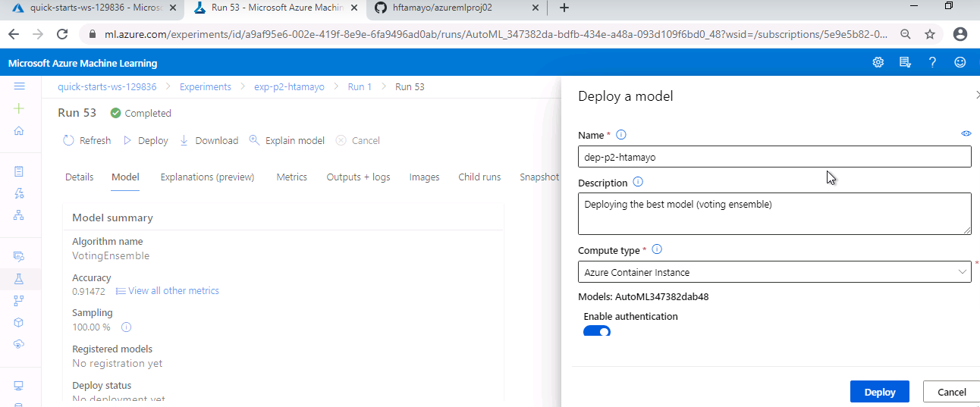Viewport: 980px width, 407px height.
Task: Open Child runs tab
Action: click(479, 177)
